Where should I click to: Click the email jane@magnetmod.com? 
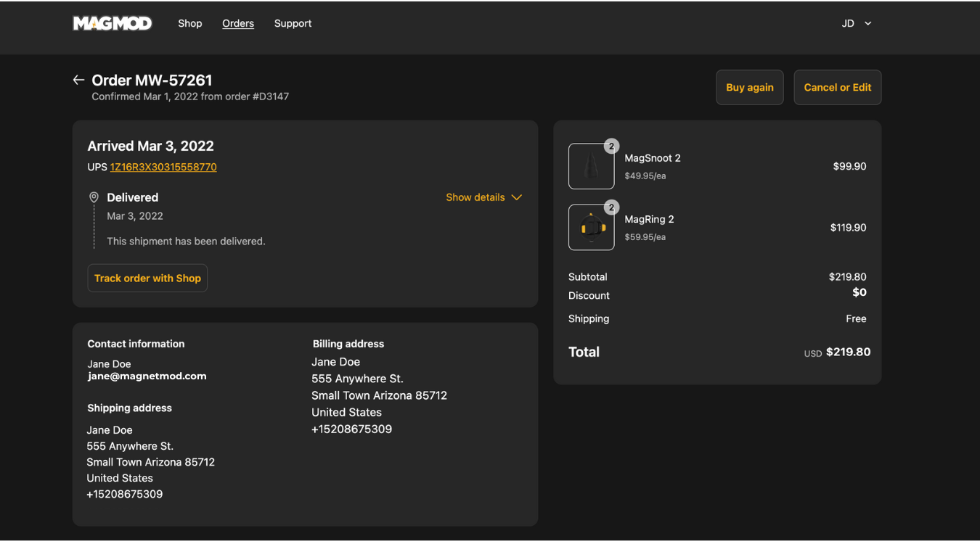(x=147, y=376)
